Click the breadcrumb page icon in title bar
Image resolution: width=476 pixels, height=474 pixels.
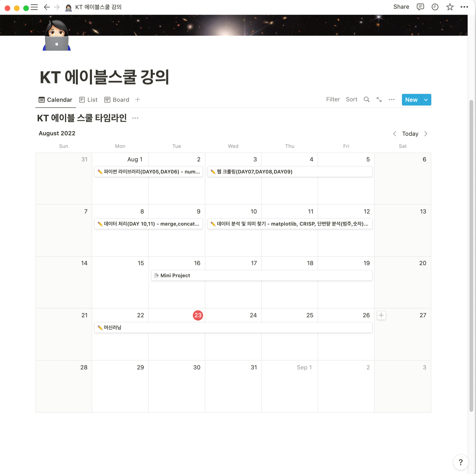[68, 7]
